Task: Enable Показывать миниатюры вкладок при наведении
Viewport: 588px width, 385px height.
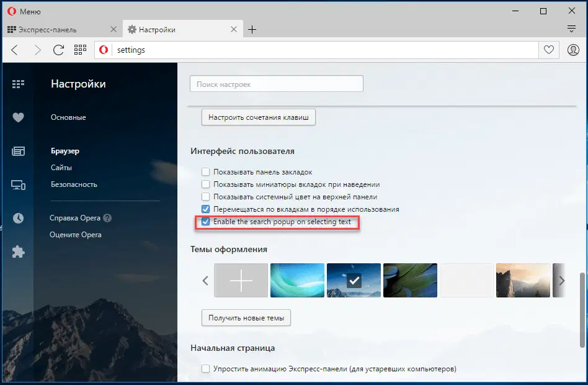Action: [x=205, y=184]
